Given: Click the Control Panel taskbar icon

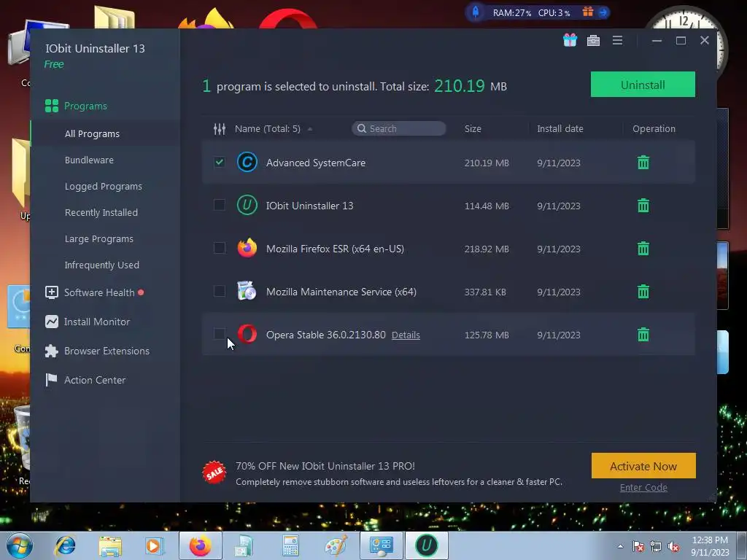Looking at the screenshot, I should pyautogui.click(x=381, y=545).
